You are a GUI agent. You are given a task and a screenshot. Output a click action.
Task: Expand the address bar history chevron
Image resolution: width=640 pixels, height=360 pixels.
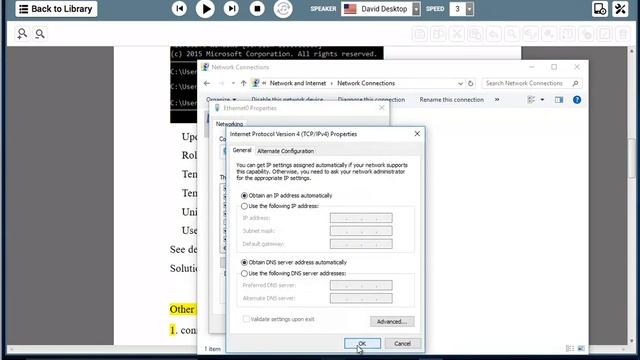point(460,83)
